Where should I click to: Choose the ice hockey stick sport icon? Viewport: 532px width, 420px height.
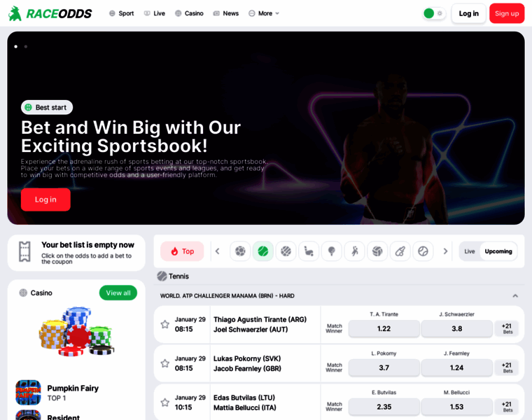(x=309, y=251)
